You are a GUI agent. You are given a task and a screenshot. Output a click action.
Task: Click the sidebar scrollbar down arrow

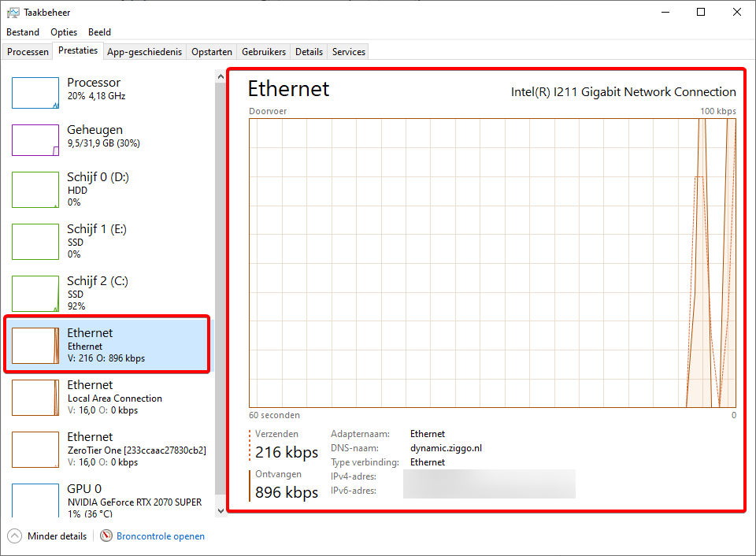219,510
